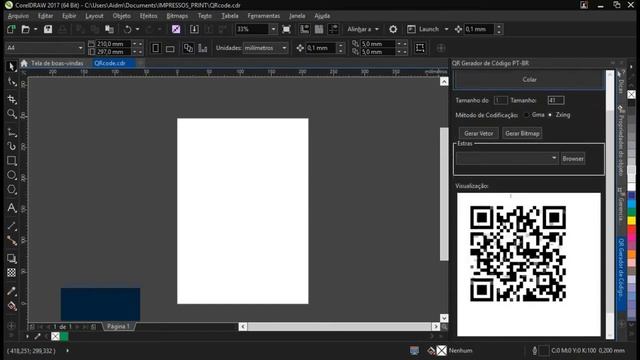Select the Página 1 page tab
The width and height of the screenshot is (640, 360).
[x=118, y=327]
